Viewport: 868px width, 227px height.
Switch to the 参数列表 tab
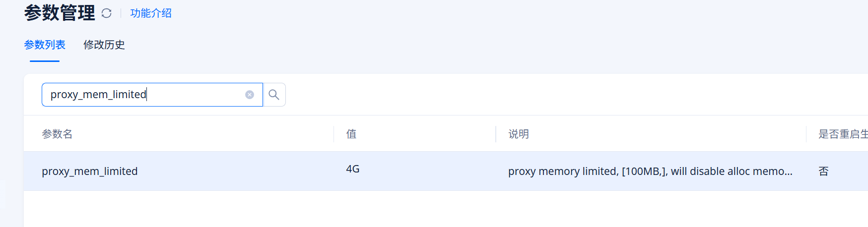(x=45, y=45)
